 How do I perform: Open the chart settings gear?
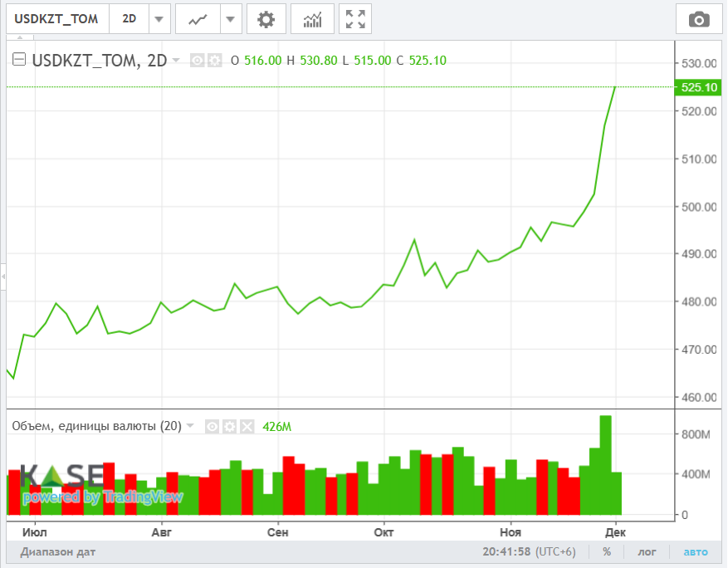point(266,19)
